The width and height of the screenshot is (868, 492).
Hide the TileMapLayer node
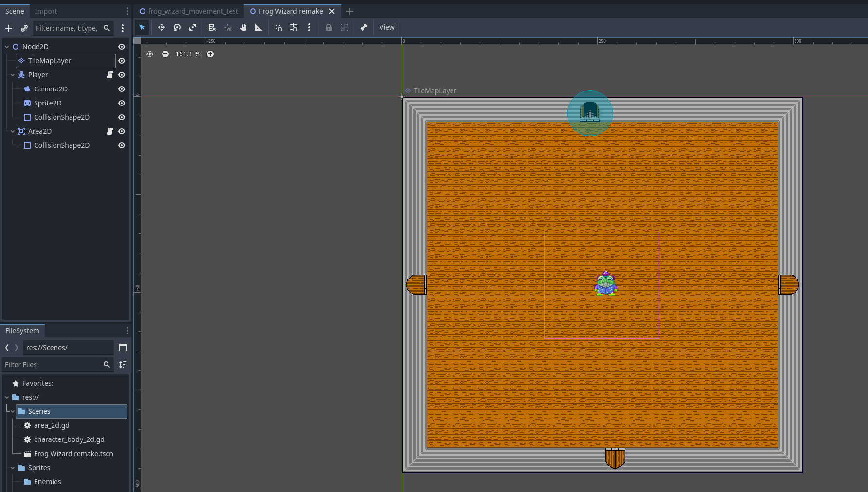122,61
